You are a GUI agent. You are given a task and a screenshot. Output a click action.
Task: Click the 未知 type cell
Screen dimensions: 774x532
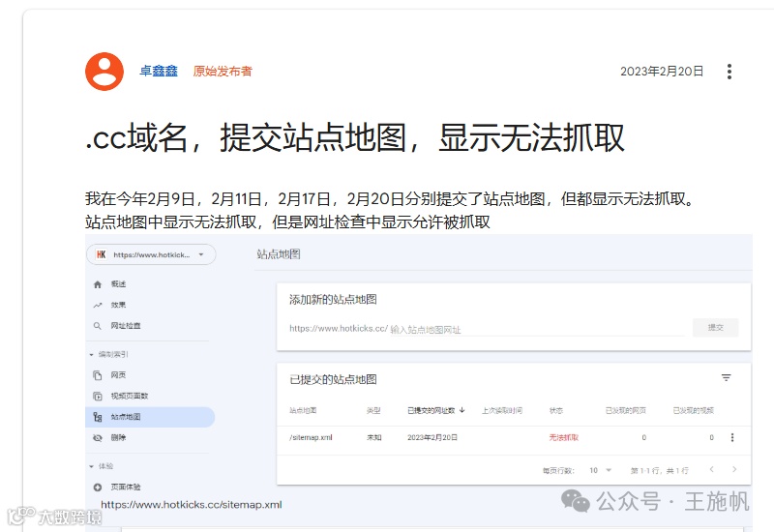pos(373,438)
